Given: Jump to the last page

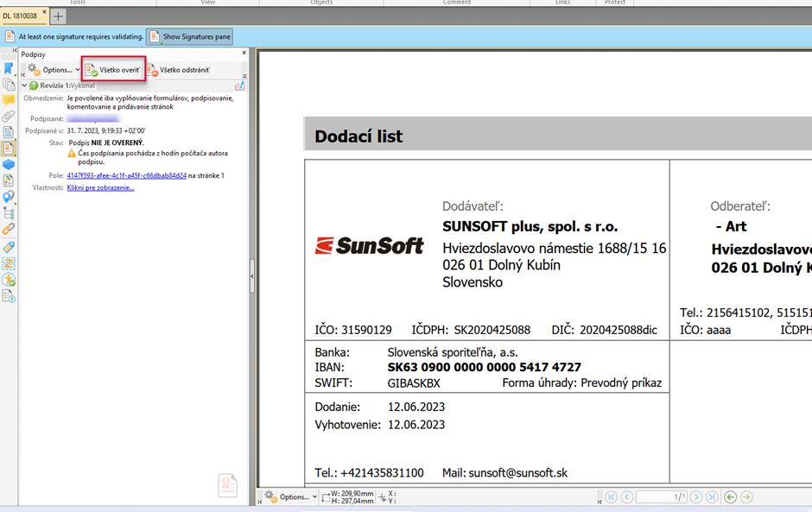Looking at the screenshot, I should point(713,497).
